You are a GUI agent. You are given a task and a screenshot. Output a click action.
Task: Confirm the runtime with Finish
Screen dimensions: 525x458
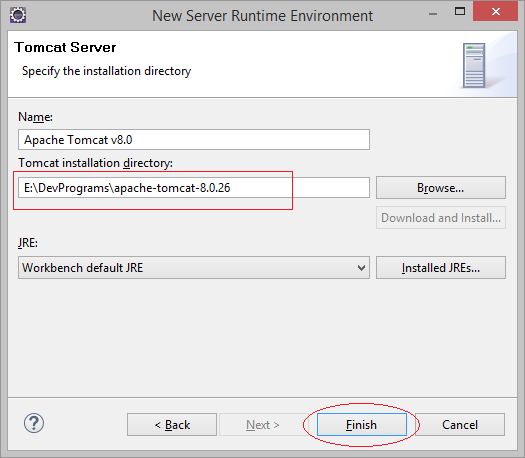(x=362, y=425)
